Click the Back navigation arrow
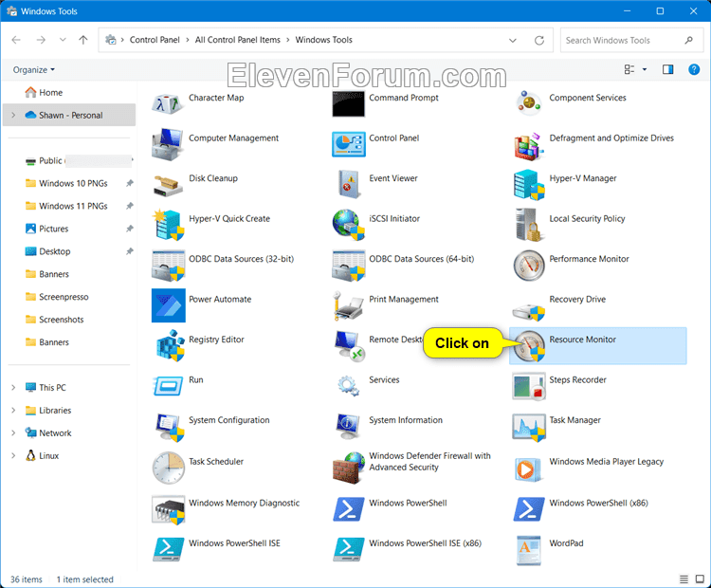This screenshot has width=711, height=588. point(16,40)
